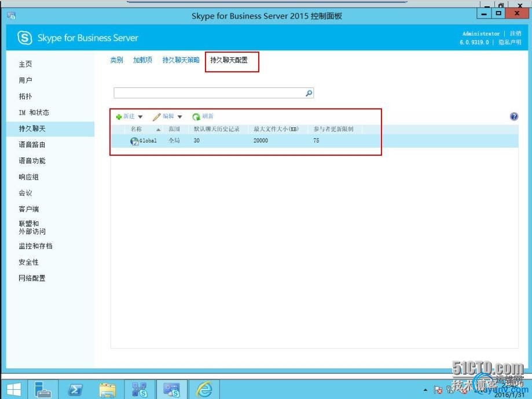
Task: Click the value 30 in Global row
Action: click(197, 141)
